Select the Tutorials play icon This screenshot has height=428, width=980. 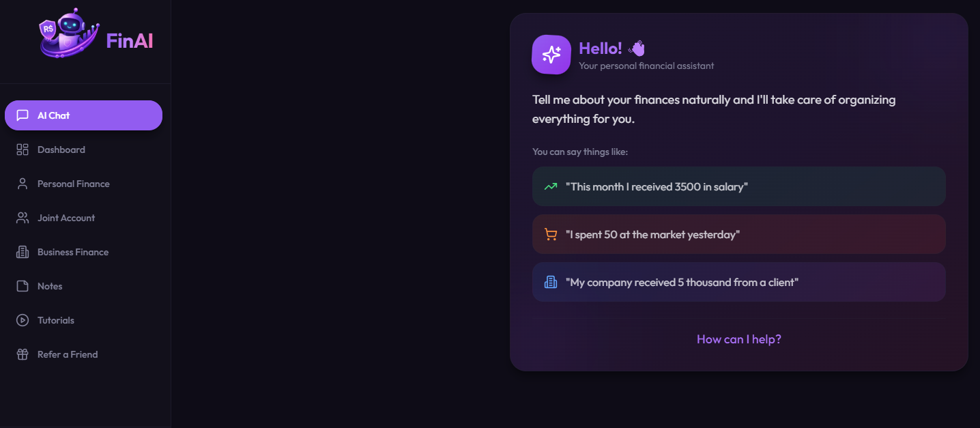(x=21, y=319)
